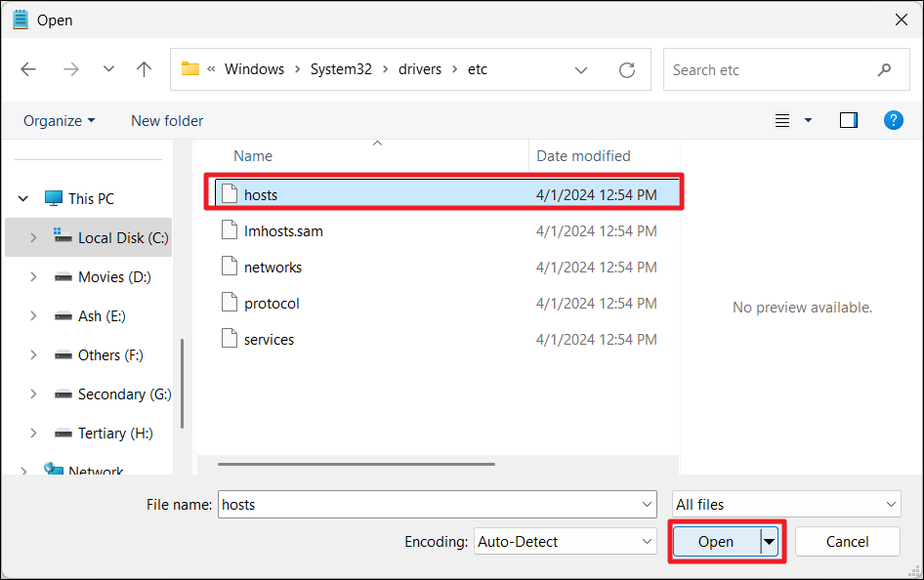Viewport: 924px width, 580px height.
Task: Select the services file
Action: (269, 340)
